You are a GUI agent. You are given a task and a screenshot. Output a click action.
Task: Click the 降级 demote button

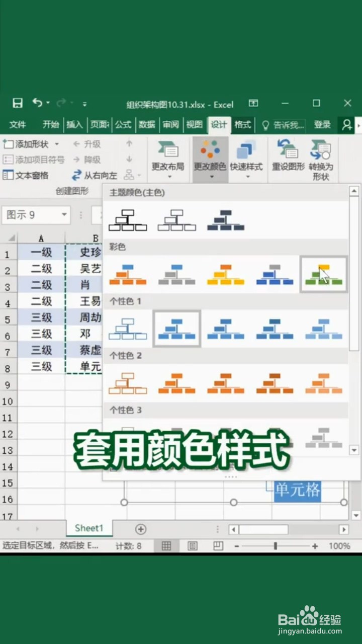click(86, 160)
